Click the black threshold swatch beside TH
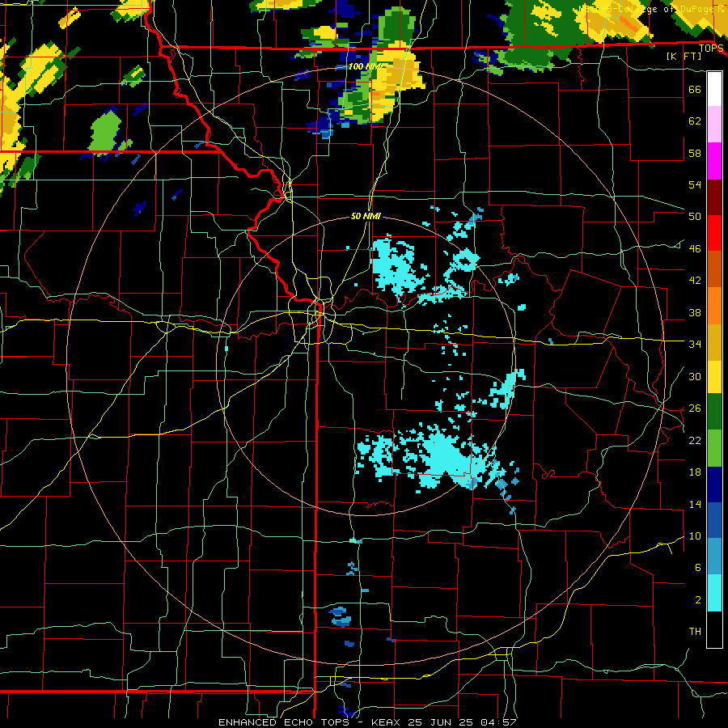Image resolution: width=728 pixels, height=728 pixels. [x=714, y=629]
